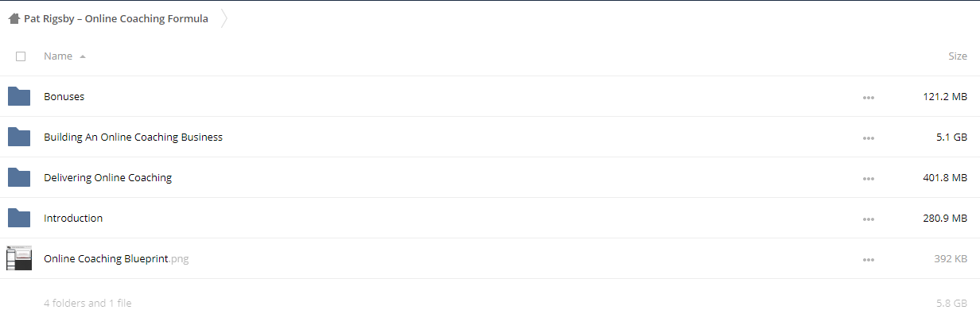Image resolution: width=980 pixels, height=333 pixels.
Task: Open more options for Delivering Online Coaching
Action: click(x=868, y=179)
